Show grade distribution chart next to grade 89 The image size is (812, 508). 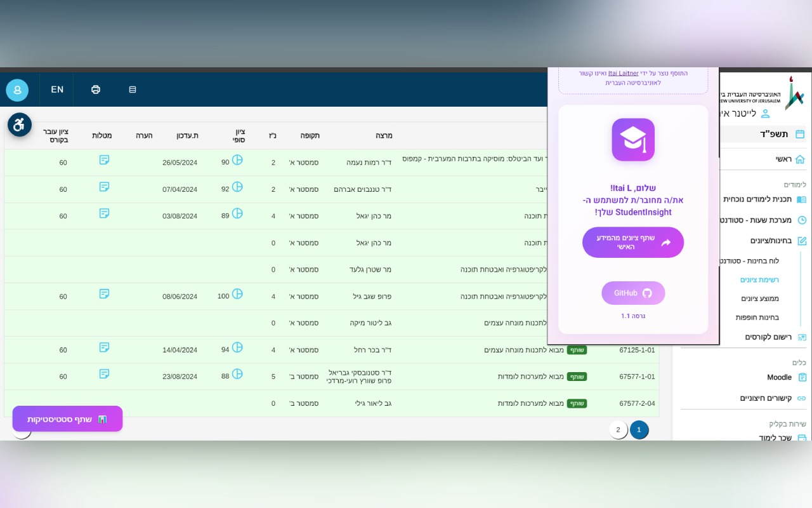tap(237, 213)
